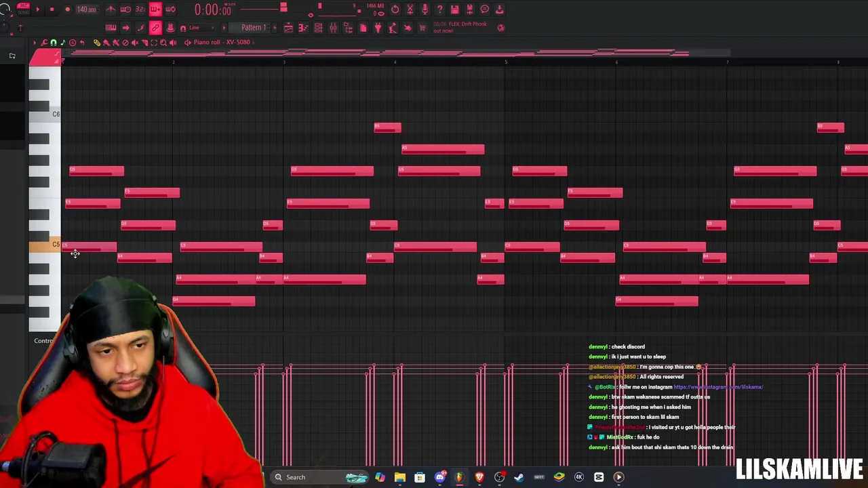Click the stop button

[x=52, y=9]
